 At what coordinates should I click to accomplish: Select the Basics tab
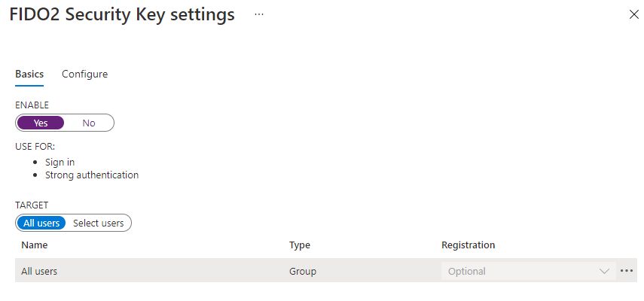[x=29, y=74]
